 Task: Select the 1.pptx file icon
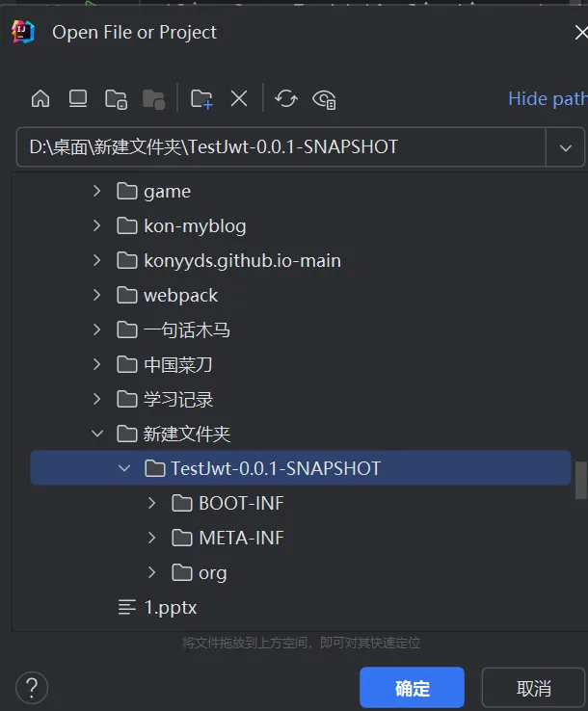pyautogui.click(x=126, y=607)
